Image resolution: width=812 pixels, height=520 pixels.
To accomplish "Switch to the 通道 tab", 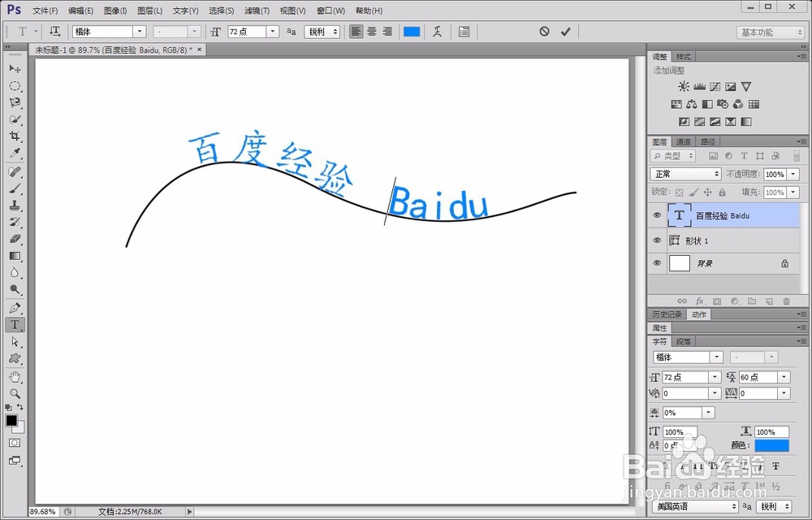I will (x=684, y=141).
